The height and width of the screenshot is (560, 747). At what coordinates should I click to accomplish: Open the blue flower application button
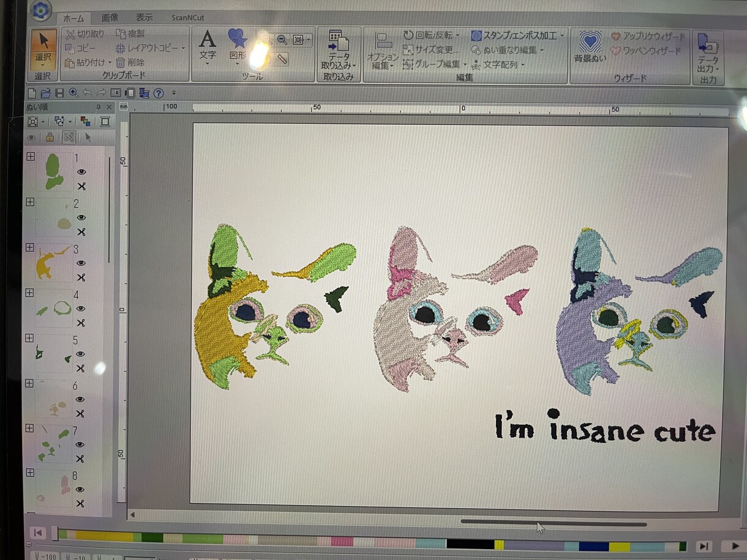point(40,9)
